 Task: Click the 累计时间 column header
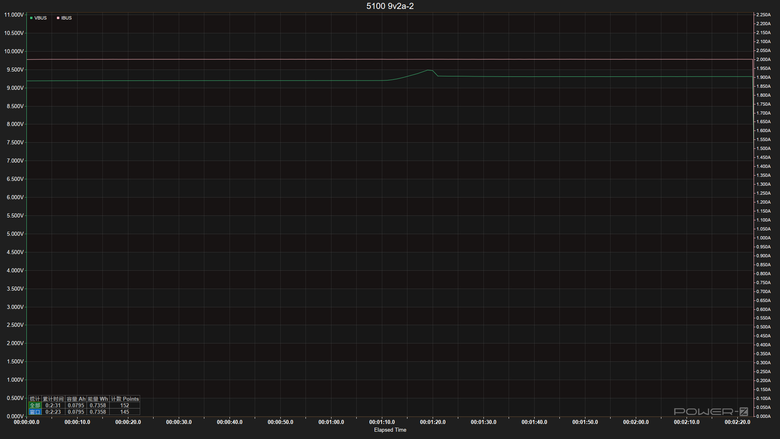(x=53, y=399)
